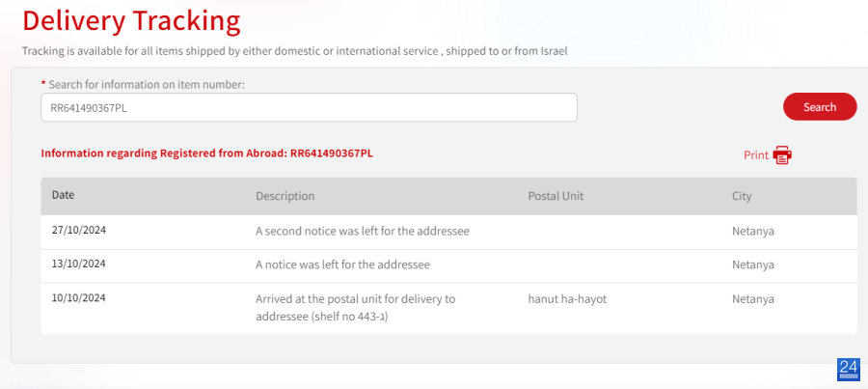This screenshot has height=389, width=868.
Task: Click 'A second notice was left' description
Action: (363, 231)
